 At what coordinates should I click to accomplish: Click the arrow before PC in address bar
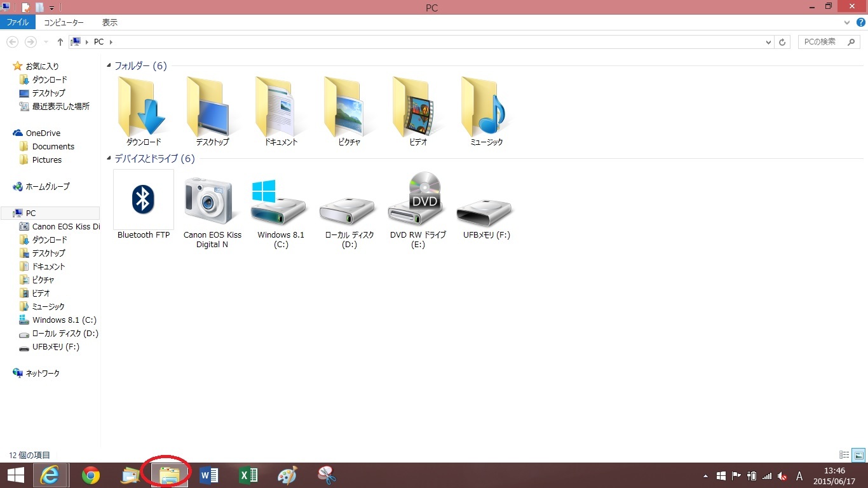[x=87, y=42]
